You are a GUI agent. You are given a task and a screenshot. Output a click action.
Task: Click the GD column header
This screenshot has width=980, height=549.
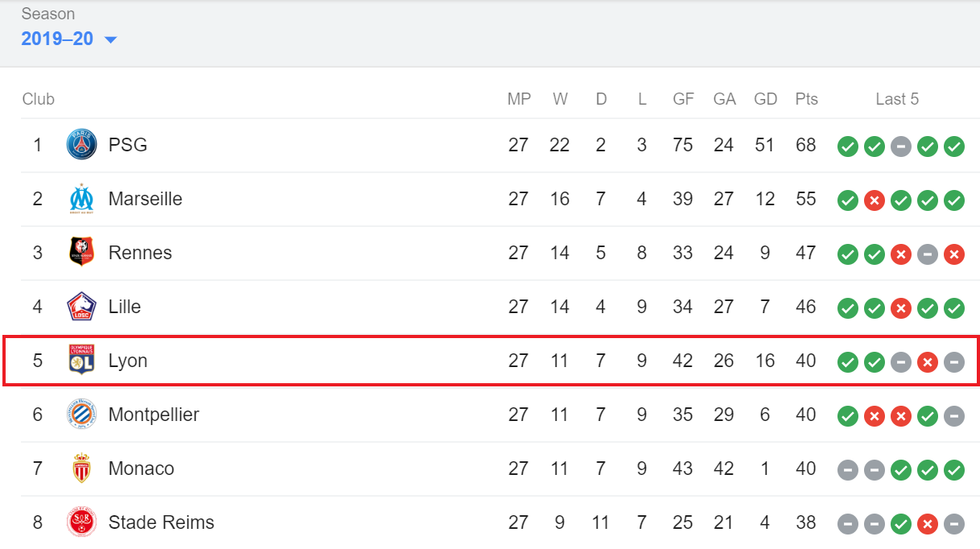(766, 99)
